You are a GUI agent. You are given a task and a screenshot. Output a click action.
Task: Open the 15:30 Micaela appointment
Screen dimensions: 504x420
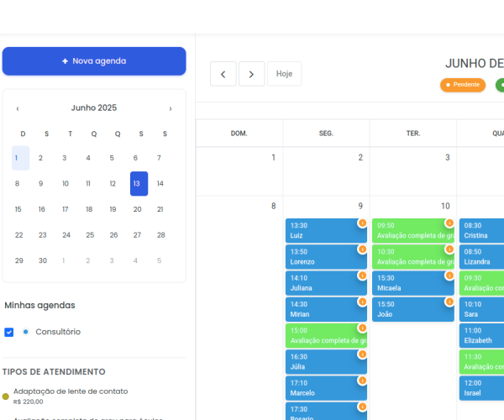tap(413, 283)
